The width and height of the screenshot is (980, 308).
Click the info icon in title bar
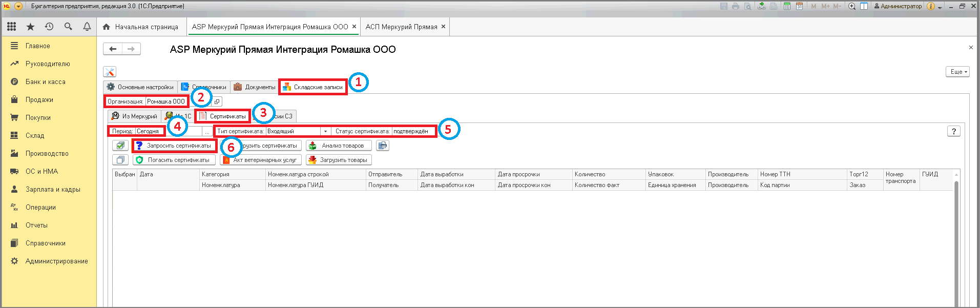pyautogui.click(x=931, y=6)
